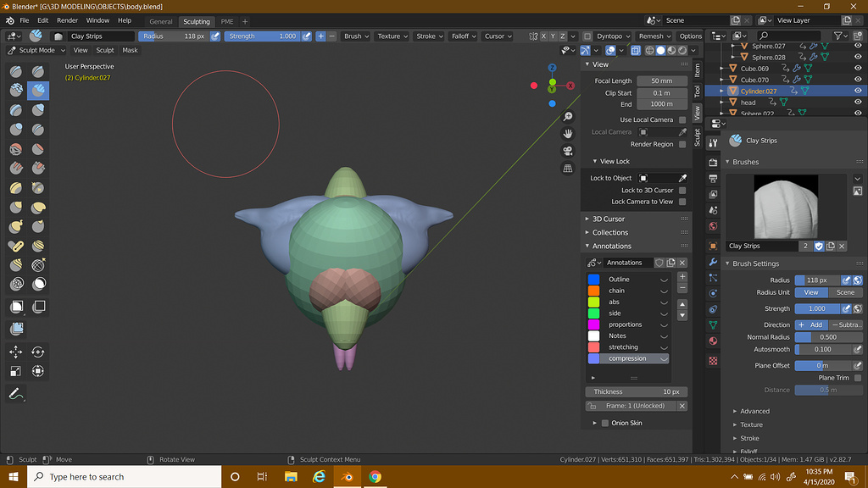Viewport: 868px width, 488px height.
Task: Open File Explorer from the taskbar
Action: [x=291, y=476]
